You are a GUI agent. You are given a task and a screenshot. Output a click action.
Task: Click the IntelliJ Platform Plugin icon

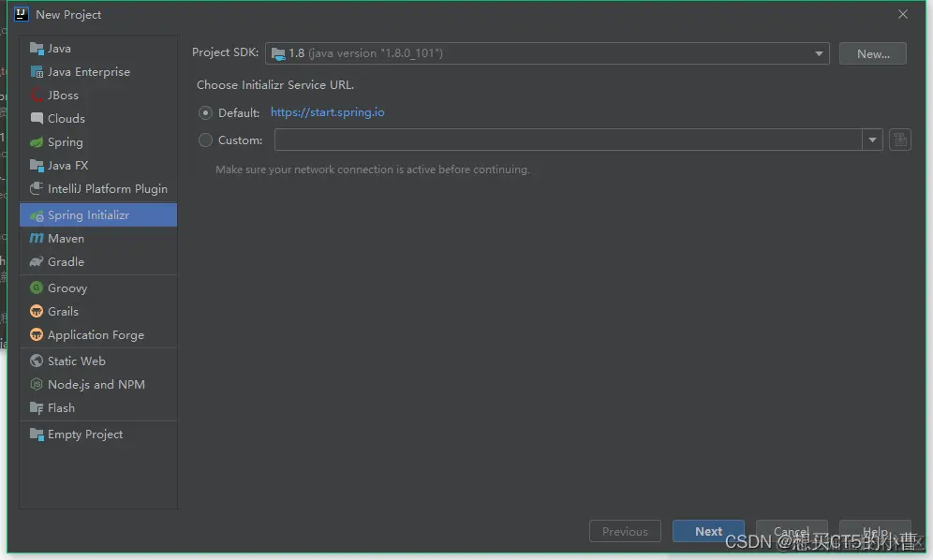tap(37, 188)
